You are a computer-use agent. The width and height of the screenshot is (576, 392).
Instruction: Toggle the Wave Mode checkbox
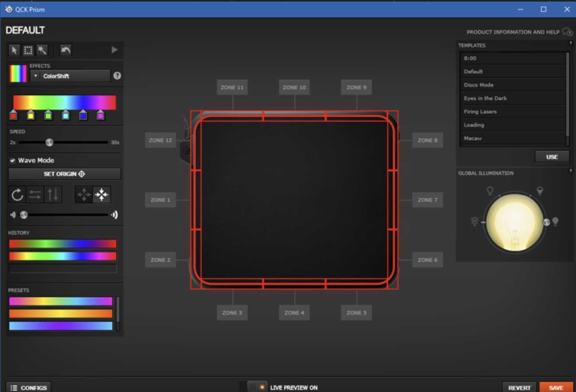(x=13, y=160)
